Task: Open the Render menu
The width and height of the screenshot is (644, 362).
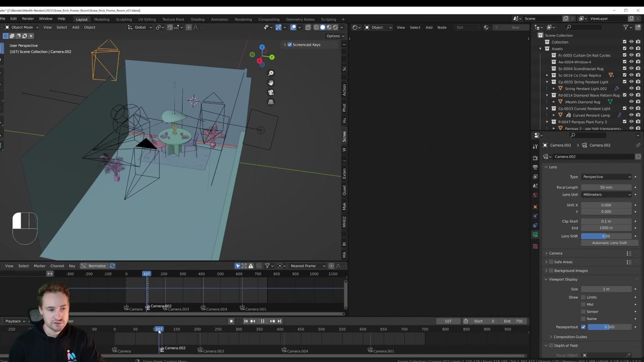Action: coord(28,19)
